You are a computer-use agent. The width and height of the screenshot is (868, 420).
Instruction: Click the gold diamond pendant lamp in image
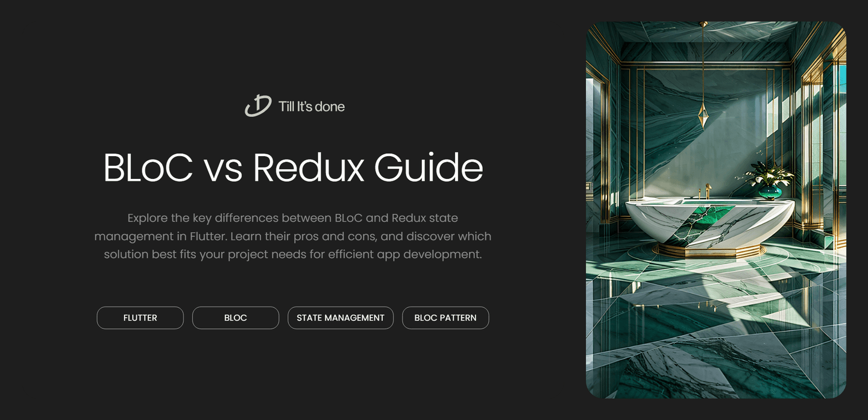(x=703, y=114)
